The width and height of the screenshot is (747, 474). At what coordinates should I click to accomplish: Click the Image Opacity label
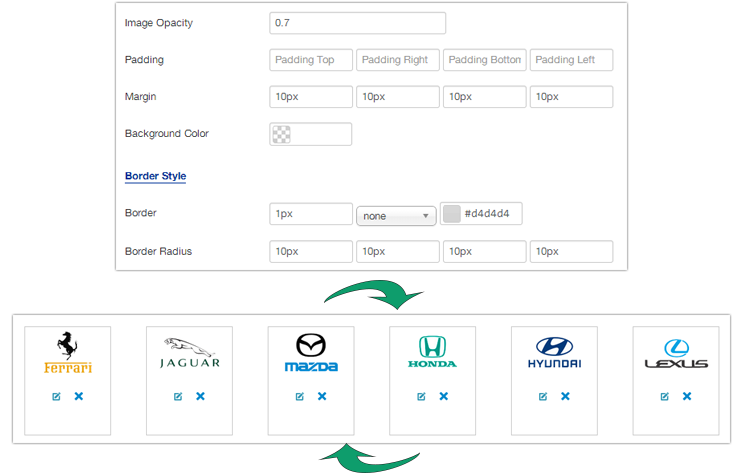click(x=159, y=23)
